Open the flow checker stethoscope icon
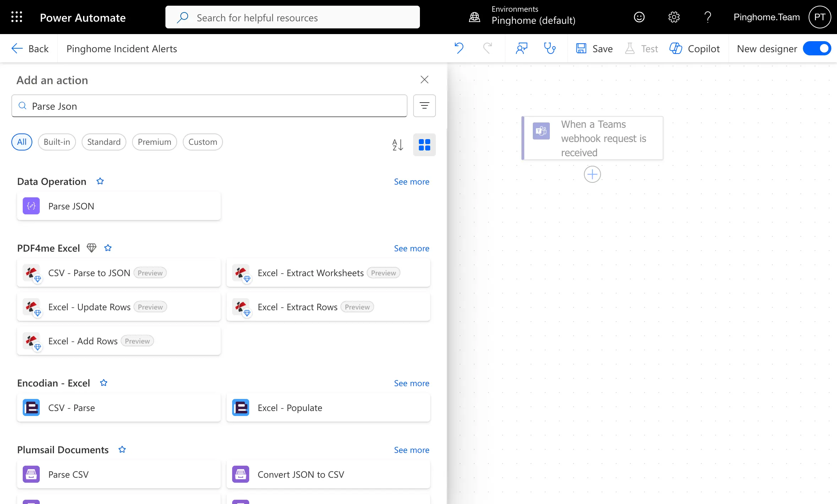837x504 pixels. [x=549, y=48]
